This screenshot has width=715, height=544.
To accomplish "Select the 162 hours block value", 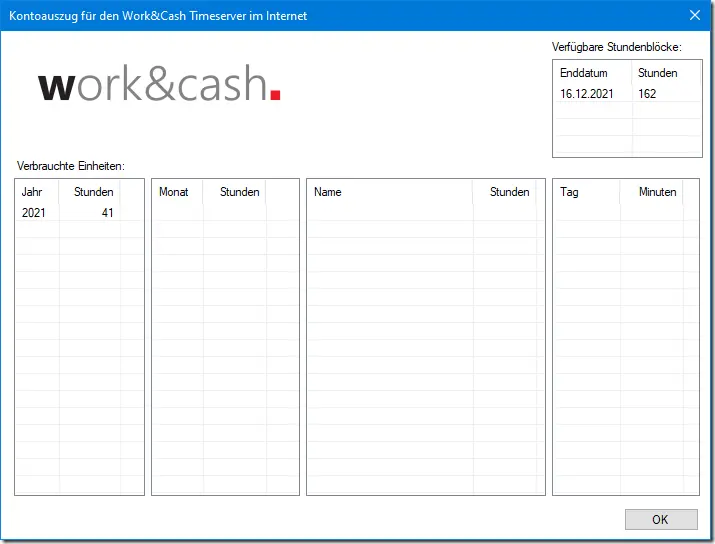I will point(647,93).
